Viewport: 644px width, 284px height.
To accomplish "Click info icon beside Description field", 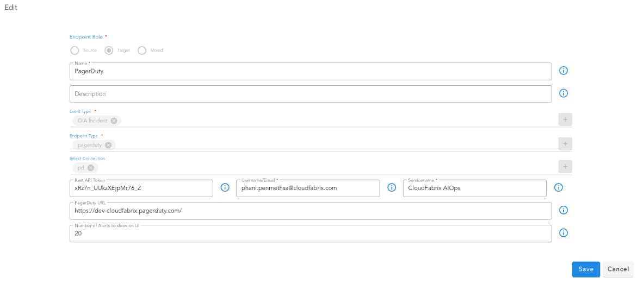I will (x=563, y=93).
